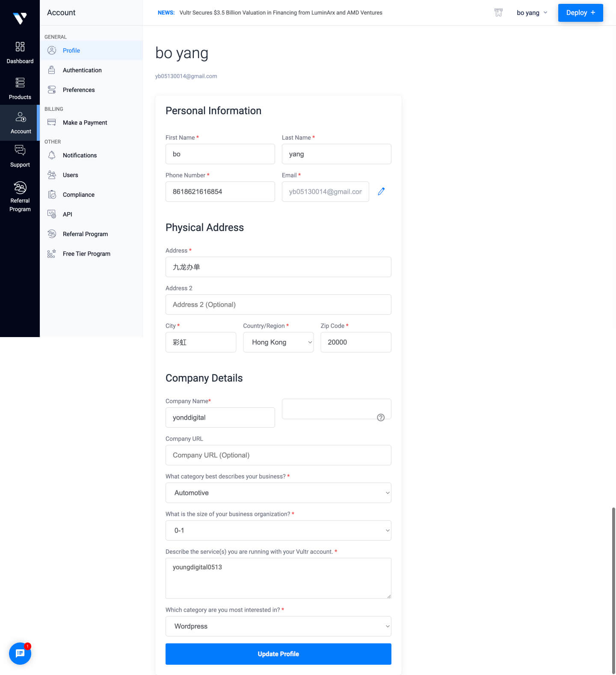The width and height of the screenshot is (616, 675).
Task: Click the page vertical scrollbar
Action: coord(613,590)
